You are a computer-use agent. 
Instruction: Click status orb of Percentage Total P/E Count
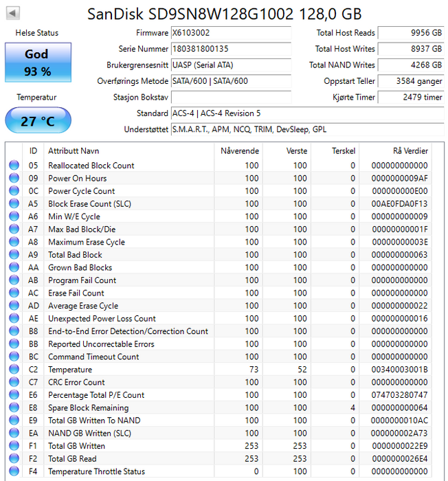point(14,395)
